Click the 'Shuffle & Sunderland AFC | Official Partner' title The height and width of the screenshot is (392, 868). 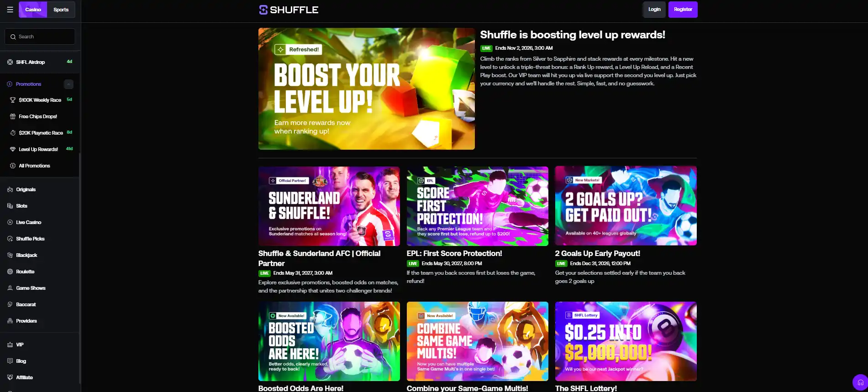pyautogui.click(x=319, y=258)
